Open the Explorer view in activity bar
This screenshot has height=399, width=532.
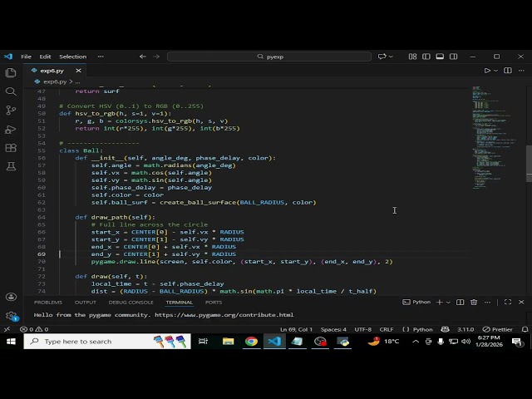pyautogui.click(x=10, y=72)
